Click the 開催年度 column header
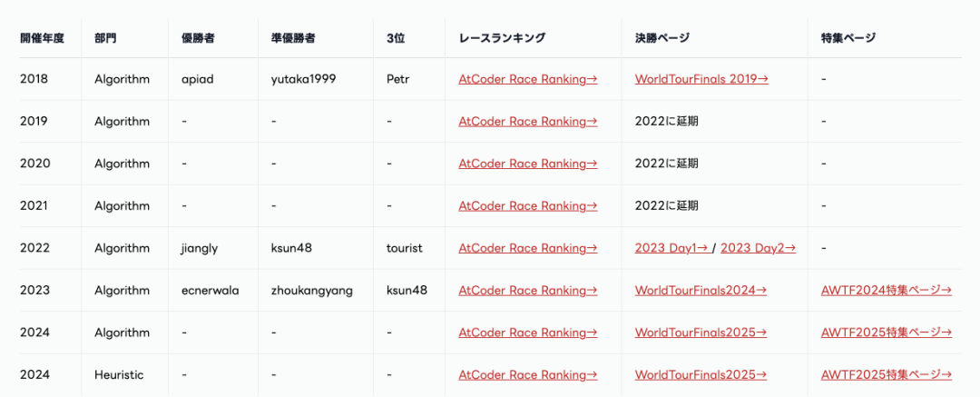This screenshot has height=397, width=980. 41,38
